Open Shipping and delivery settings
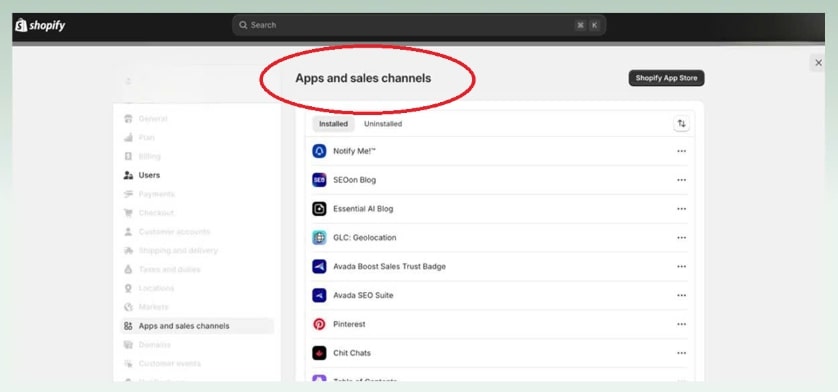This screenshot has height=392, width=838. point(178,250)
